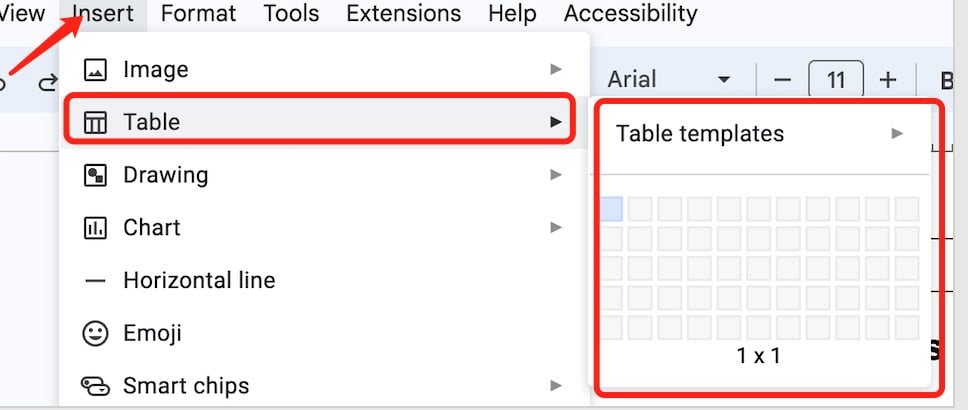The image size is (968, 410).
Task: Open the Tools menu
Action: (x=291, y=14)
